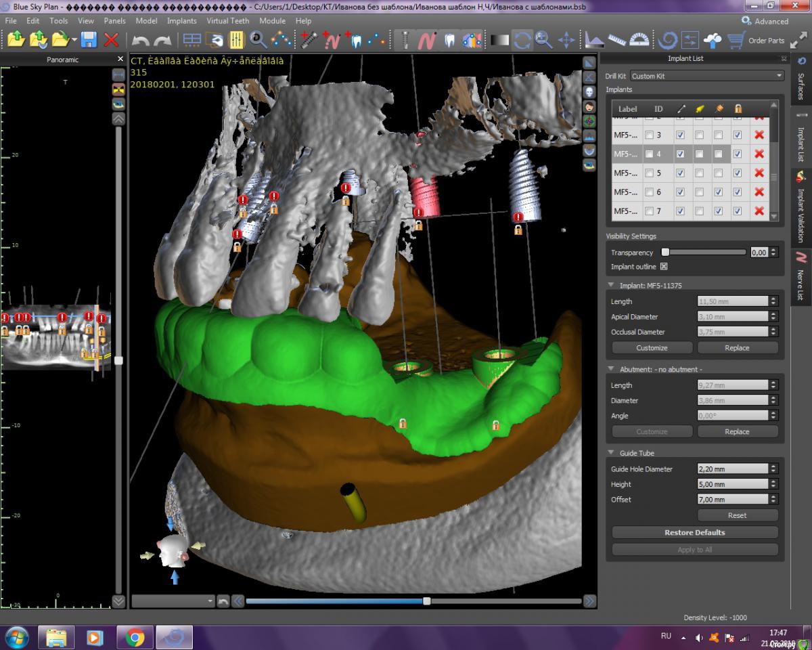The width and height of the screenshot is (812, 650).
Task: Collapse the Guide Tube section
Action: [611, 453]
